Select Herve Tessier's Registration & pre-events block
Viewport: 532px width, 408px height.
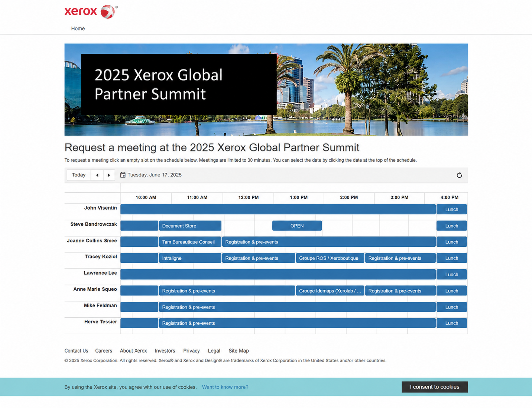point(297,323)
